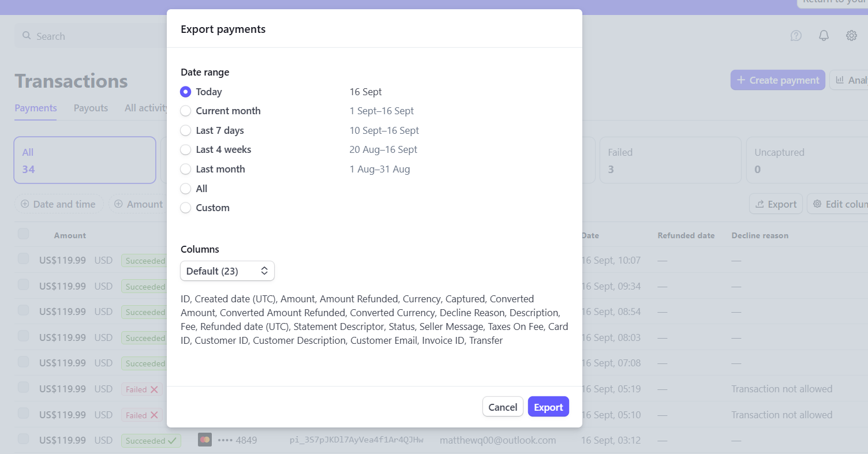Tick the select-all checkbox in table header
The height and width of the screenshot is (454, 868).
23,234
